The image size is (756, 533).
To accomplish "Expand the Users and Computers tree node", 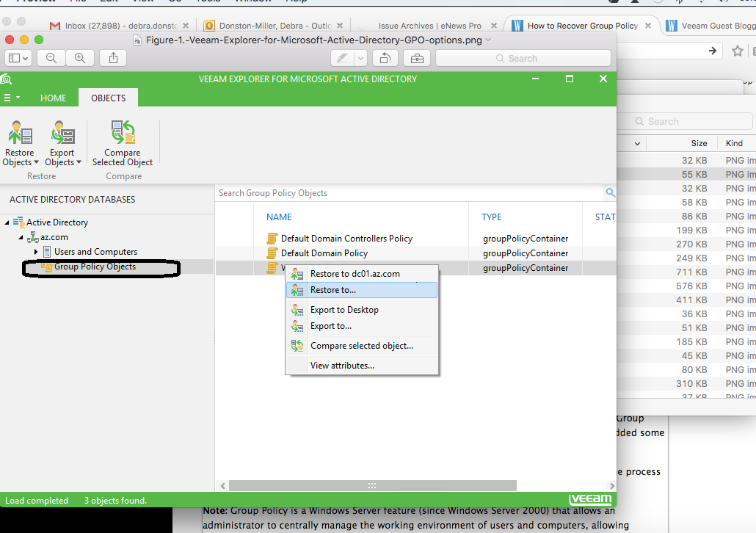I will 36,252.
